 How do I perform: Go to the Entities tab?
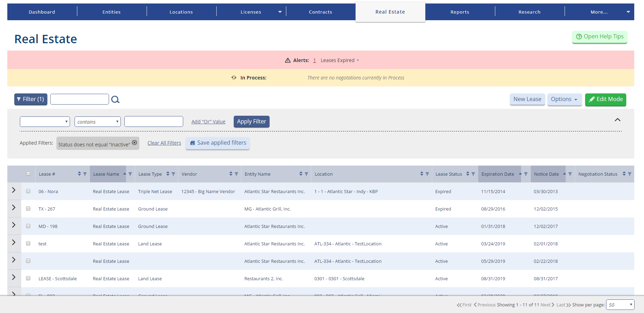(112, 12)
